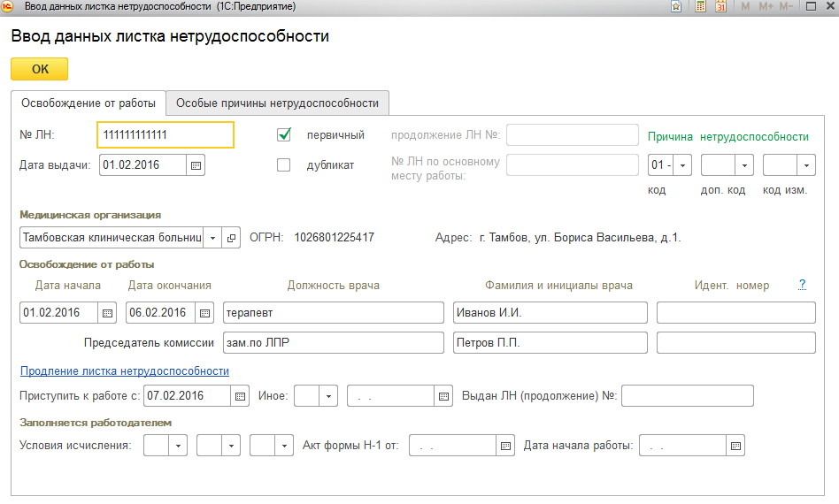839x504 pixels.
Task: Click the Медицинская организация text field
Action: click(112, 238)
